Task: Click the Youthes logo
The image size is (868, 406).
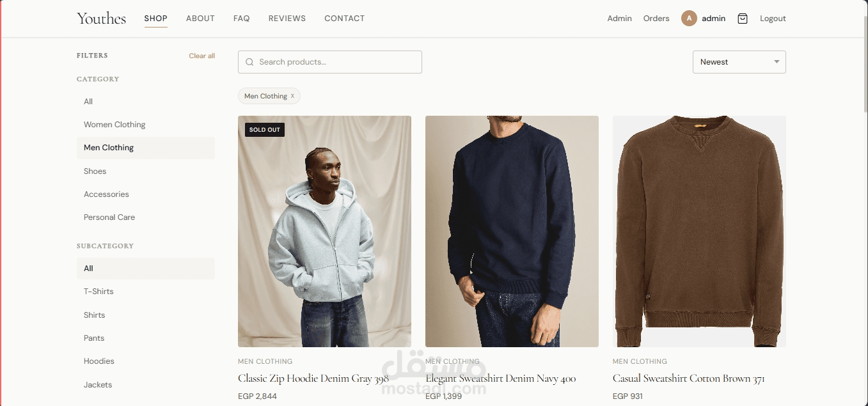Action: (101, 19)
